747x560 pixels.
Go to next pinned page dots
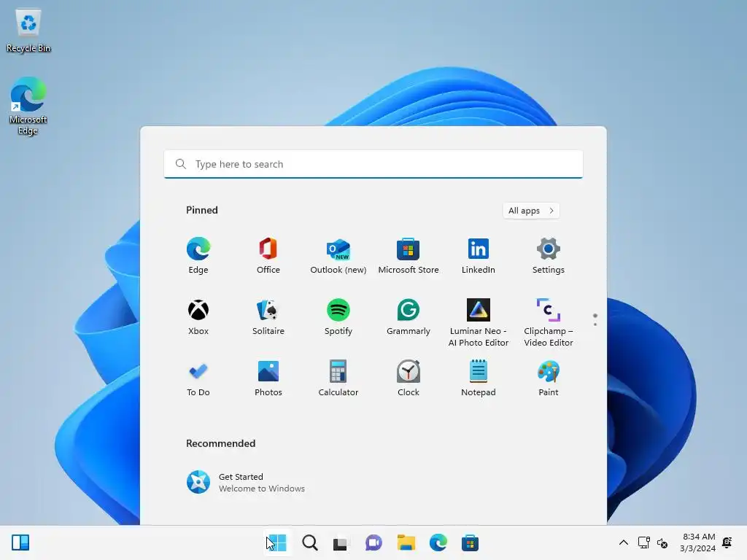(595, 319)
